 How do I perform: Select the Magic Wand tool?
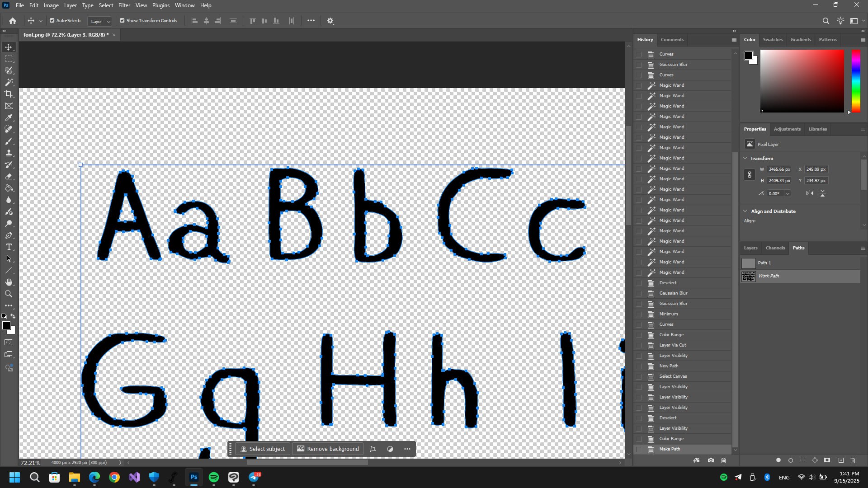9,82
